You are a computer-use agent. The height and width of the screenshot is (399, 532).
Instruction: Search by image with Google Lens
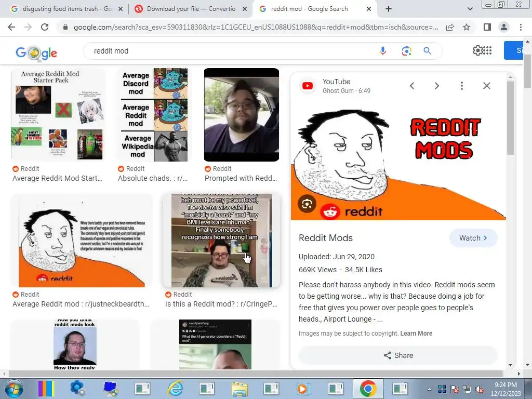click(406, 51)
